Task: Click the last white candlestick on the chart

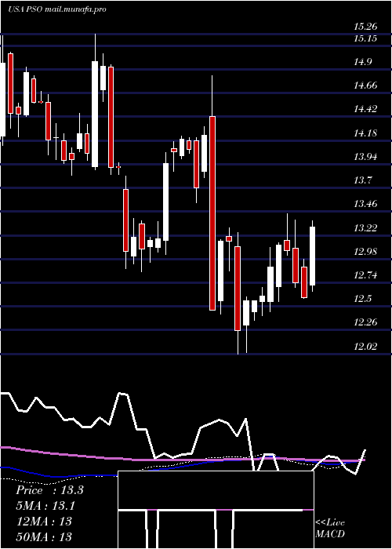Action: [312, 256]
